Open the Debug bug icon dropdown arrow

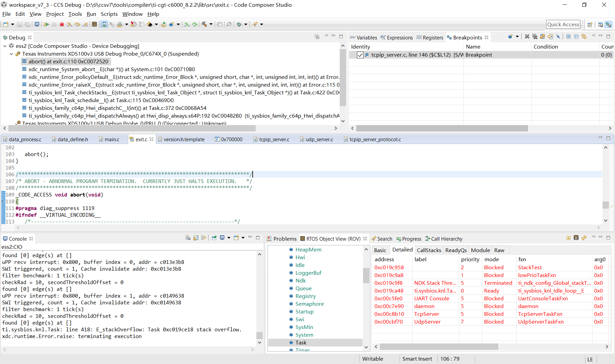tap(246, 24)
